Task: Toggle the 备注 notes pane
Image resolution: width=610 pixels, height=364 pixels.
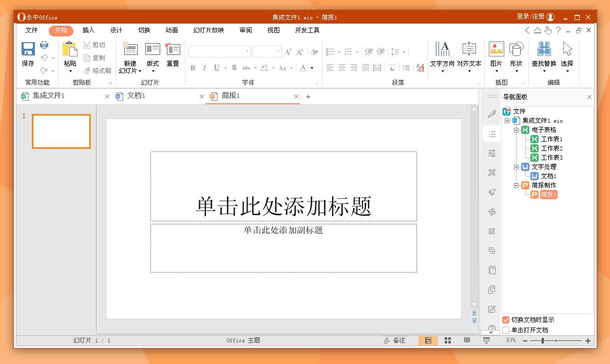Action: 394,340
